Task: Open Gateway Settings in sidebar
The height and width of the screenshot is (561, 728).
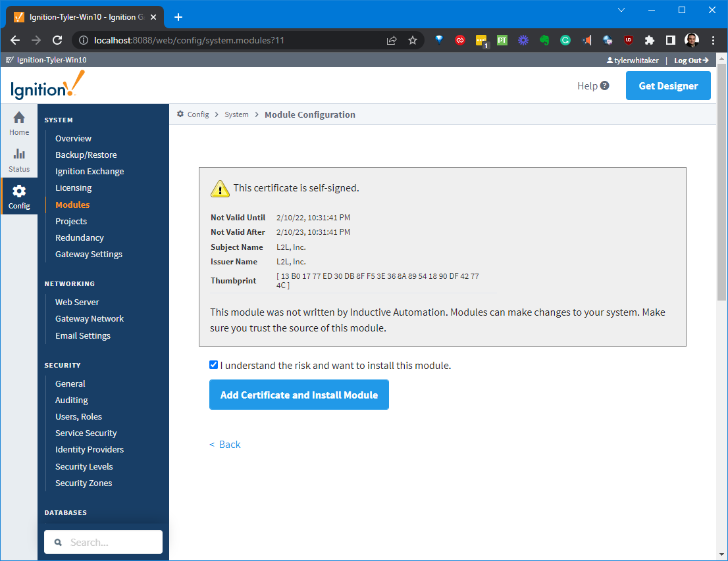Action: [89, 255]
